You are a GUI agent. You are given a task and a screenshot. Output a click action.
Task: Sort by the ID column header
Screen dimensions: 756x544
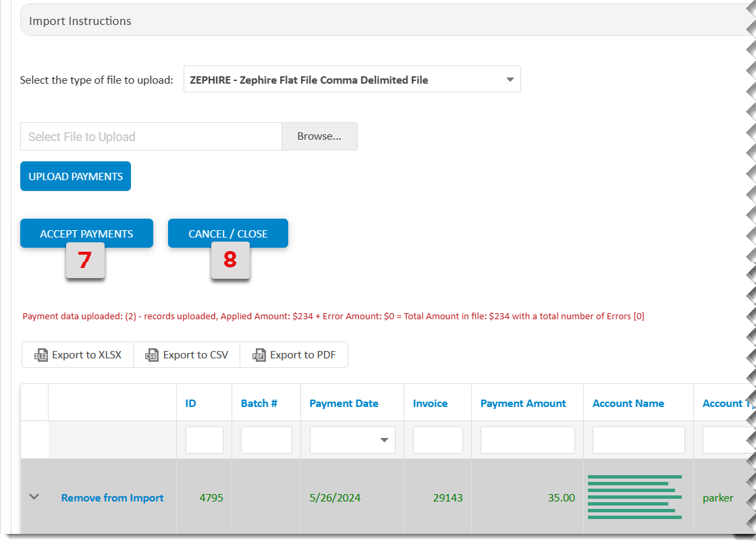[x=190, y=403]
